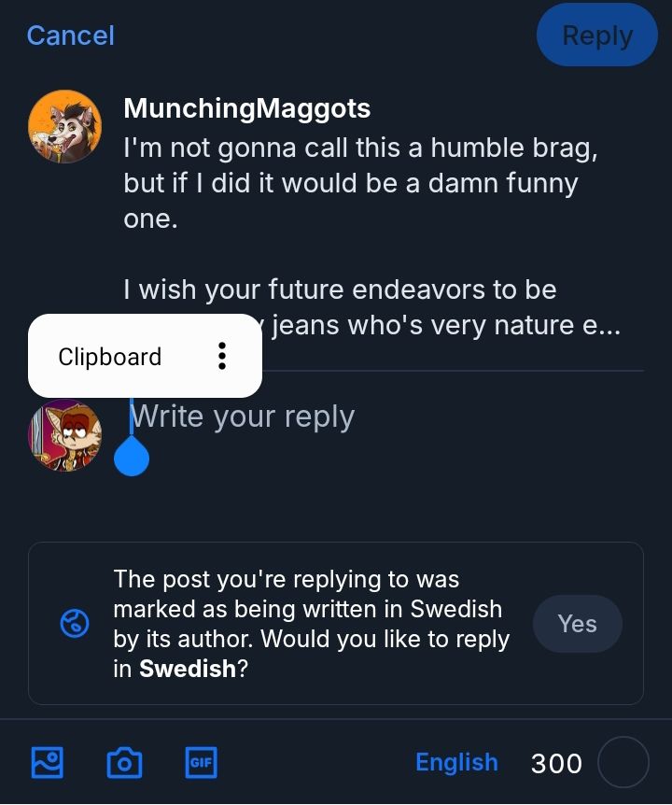Viewport: 672px width, 805px height.
Task: Tap the camera icon
Action: (x=124, y=763)
